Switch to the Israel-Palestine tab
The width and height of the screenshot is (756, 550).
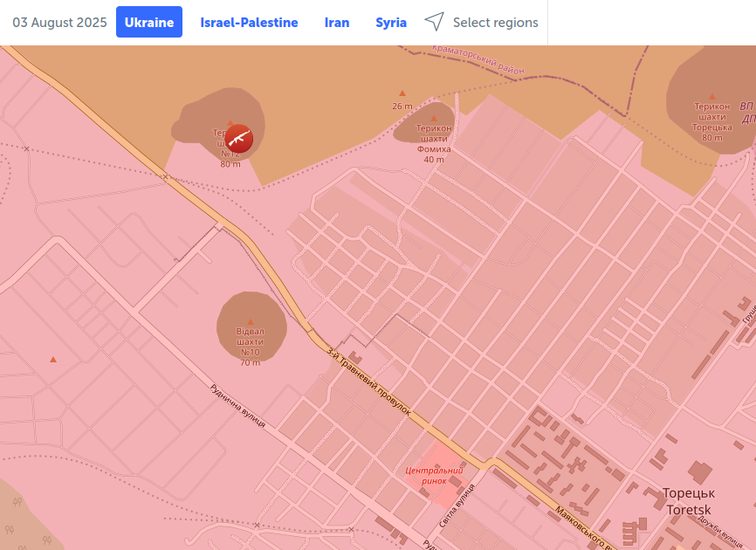(x=249, y=23)
